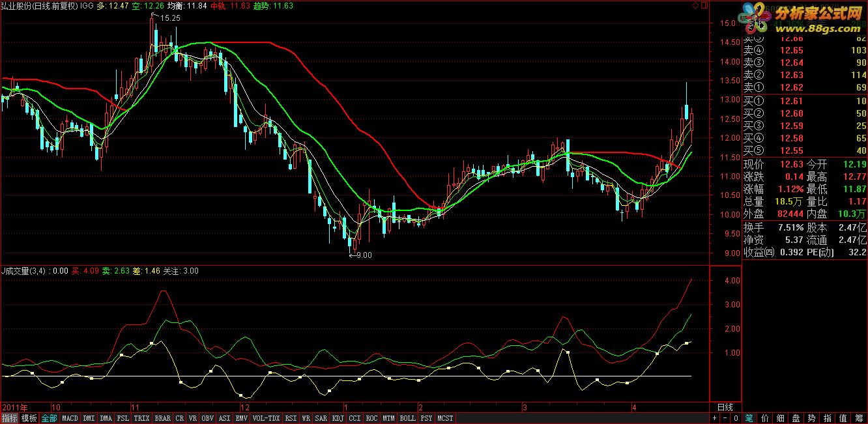This screenshot has height=424, width=868.
Task: Click the diamond icon at chart top-right
Action: click(695, 5)
